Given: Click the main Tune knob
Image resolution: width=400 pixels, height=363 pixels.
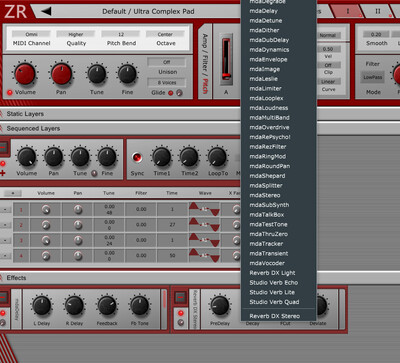Looking at the screenshot, I should (97, 74).
